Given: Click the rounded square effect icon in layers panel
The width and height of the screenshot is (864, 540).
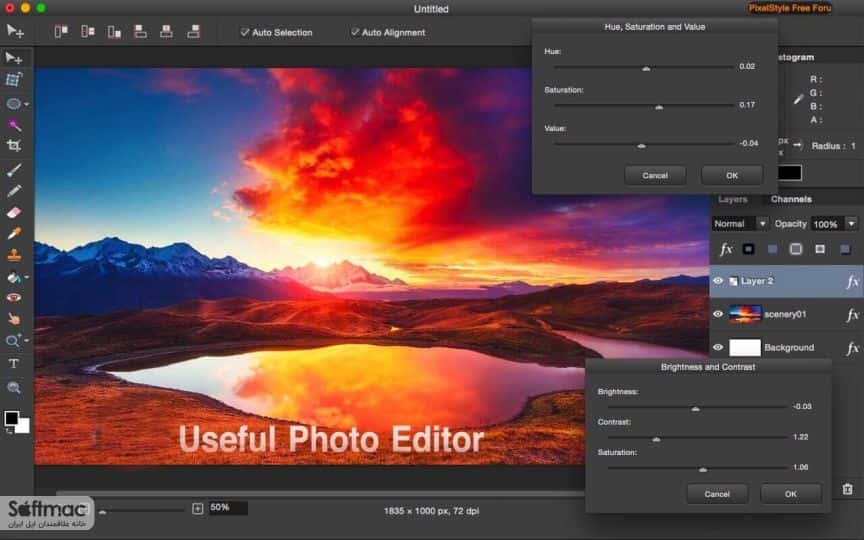Looking at the screenshot, I should [x=796, y=249].
